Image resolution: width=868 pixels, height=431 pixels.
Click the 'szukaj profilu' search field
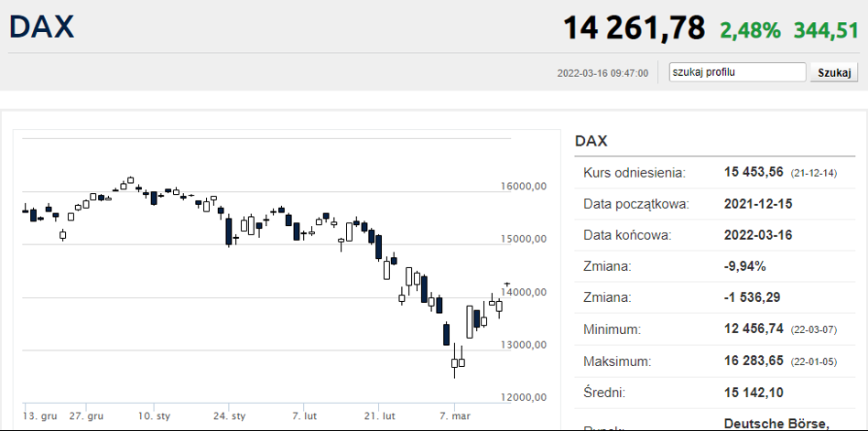coord(736,72)
